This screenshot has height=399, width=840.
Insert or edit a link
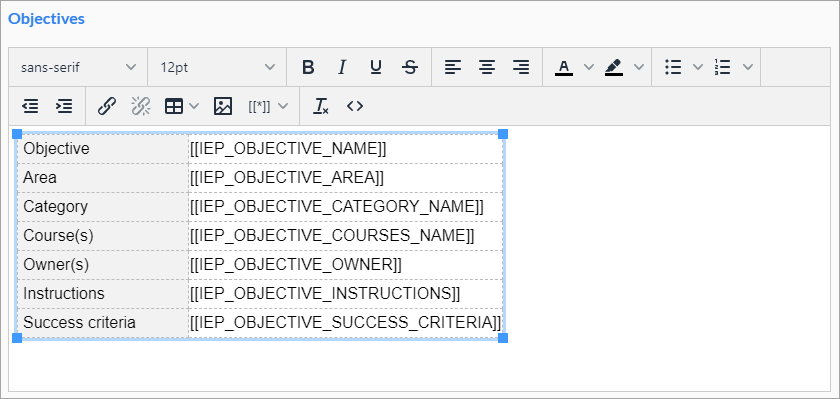coord(107,107)
